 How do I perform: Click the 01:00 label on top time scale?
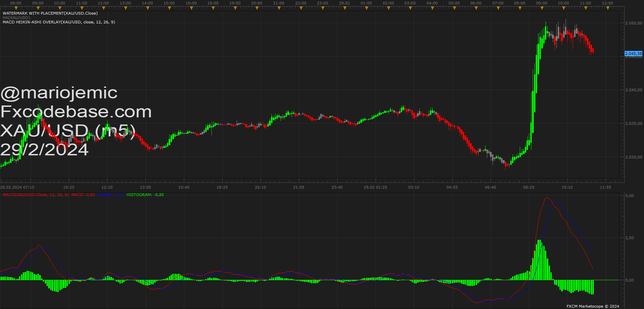click(366, 3)
